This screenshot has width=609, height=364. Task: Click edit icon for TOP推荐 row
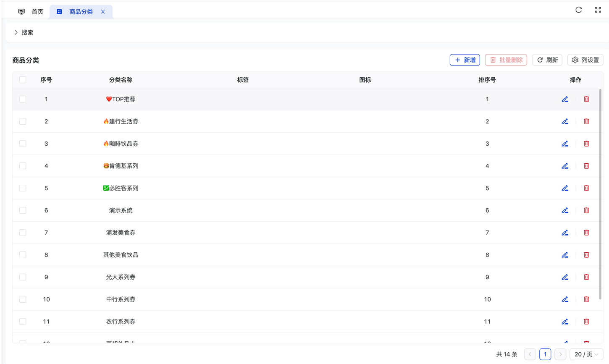(565, 99)
